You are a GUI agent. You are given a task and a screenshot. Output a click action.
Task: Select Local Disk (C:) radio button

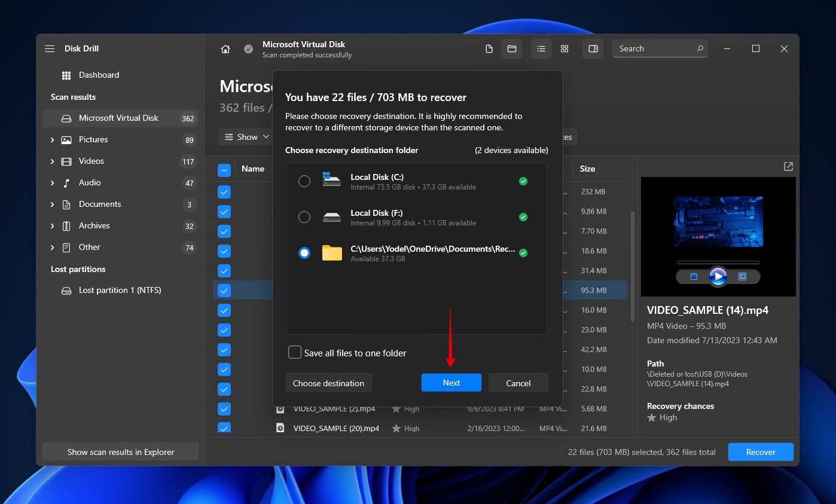[304, 181]
